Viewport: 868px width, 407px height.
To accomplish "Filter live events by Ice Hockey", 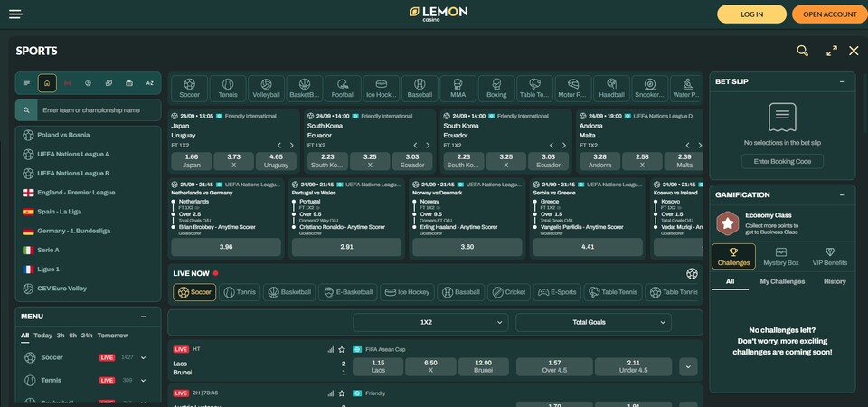I will click(x=407, y=292).
